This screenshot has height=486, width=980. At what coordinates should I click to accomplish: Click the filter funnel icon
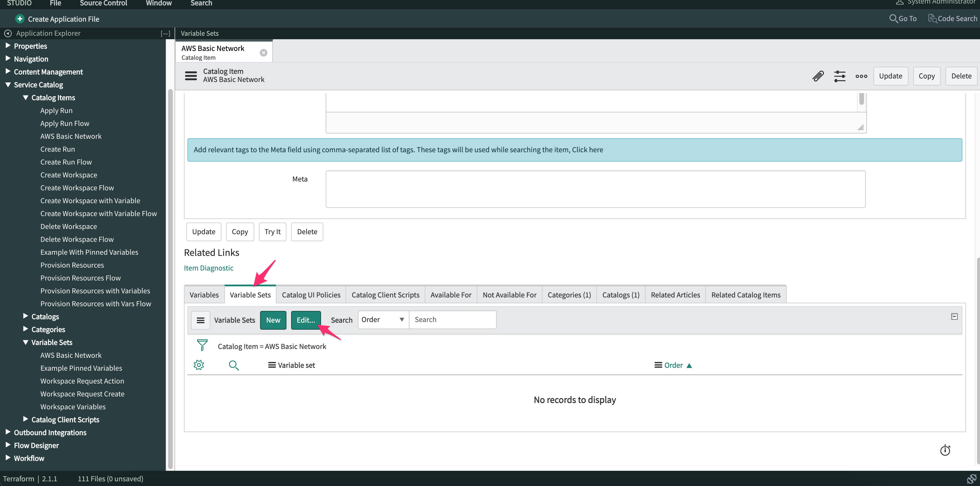pyautogui.click(x=202, y=345)
